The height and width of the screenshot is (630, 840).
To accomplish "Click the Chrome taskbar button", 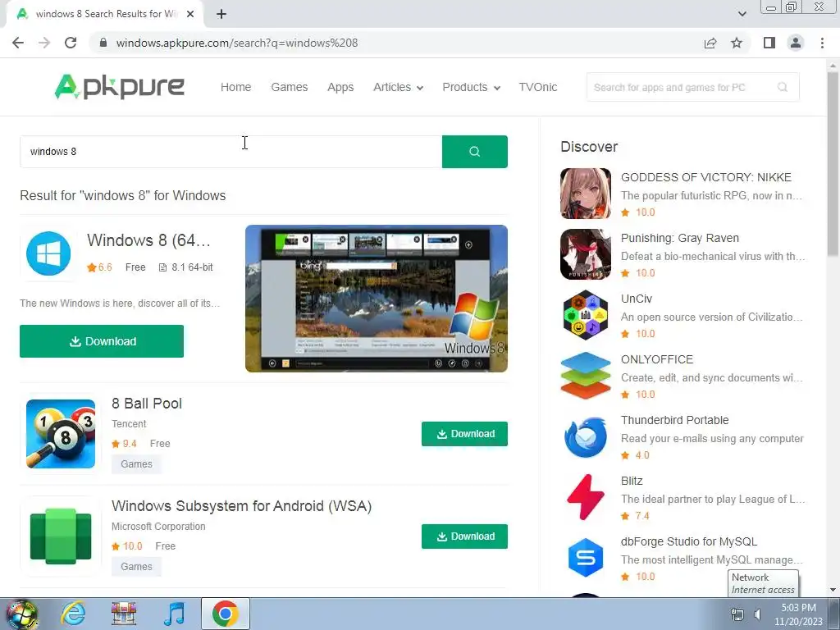I will (225, 614).
